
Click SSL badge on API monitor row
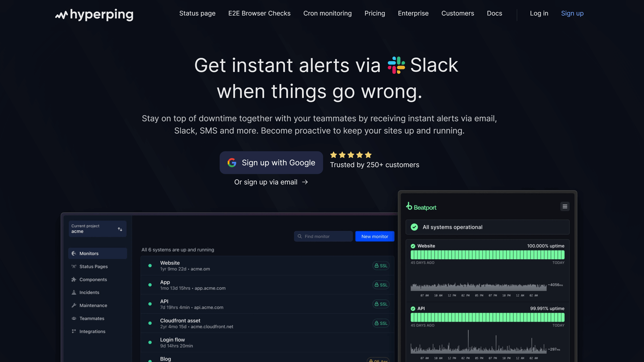coord(381,304)
